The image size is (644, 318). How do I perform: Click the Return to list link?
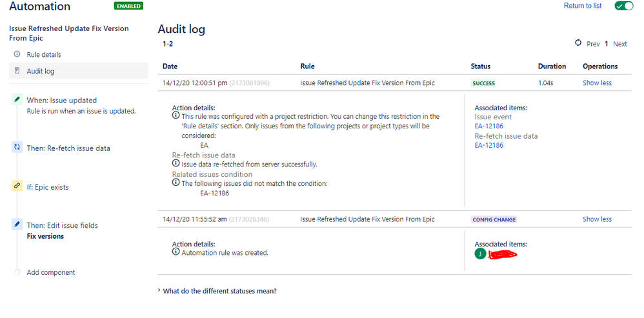[583, 6]
